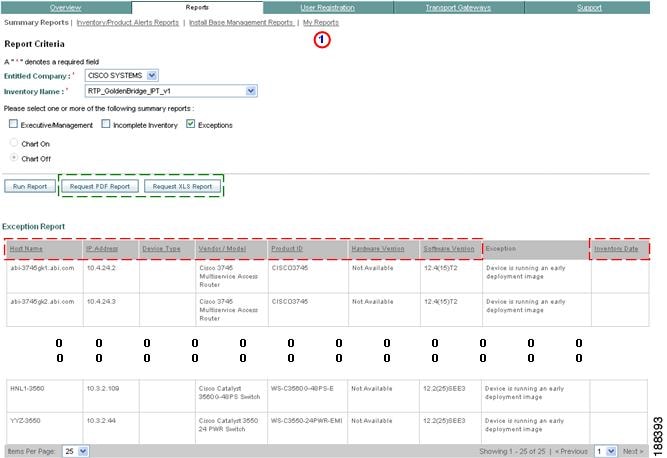Click Cisco Catalyst 3550 24 PWR Switch cell

(x=228, y=425)
